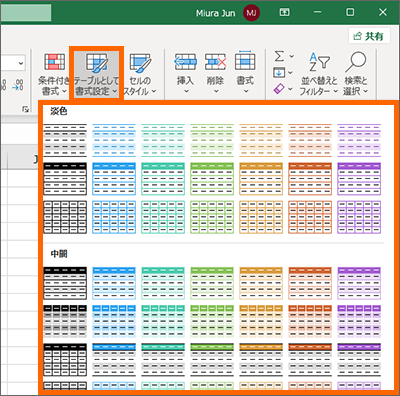This screenshot has width=400, height=396.
Task: Select green style in 中間 first row
Action: click(212, 283)
